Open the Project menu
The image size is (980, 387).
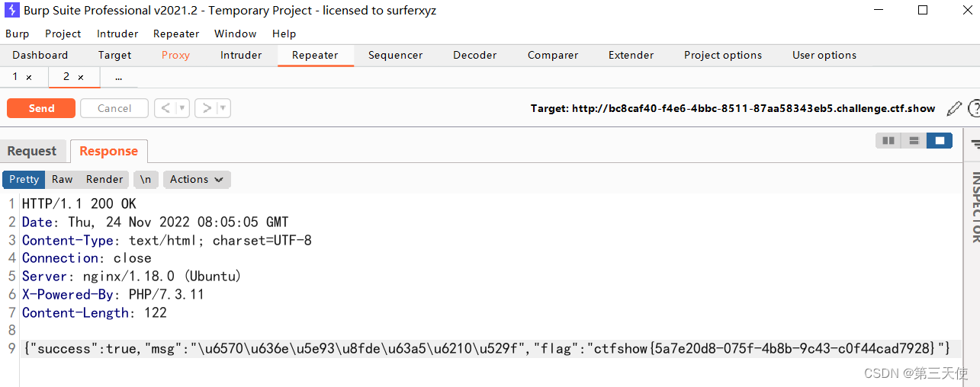click(x=63, y=34)
